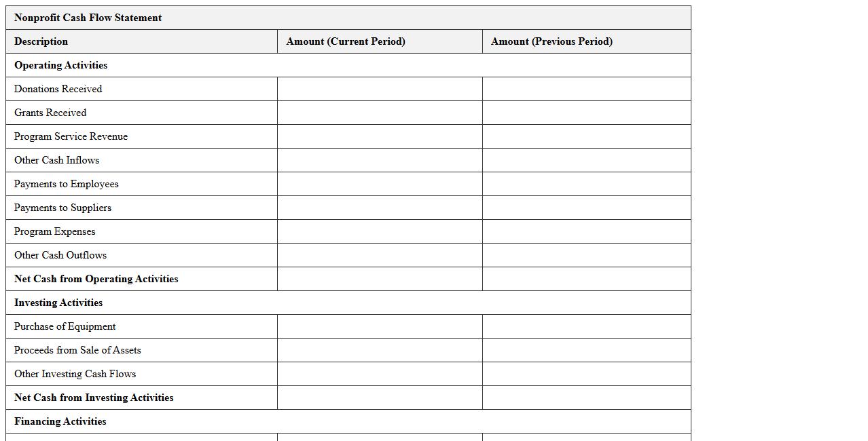Viewport: 868px width, 441px height.
Task: Select Payments to Suppliers current period cell
Action: [380, 208]
